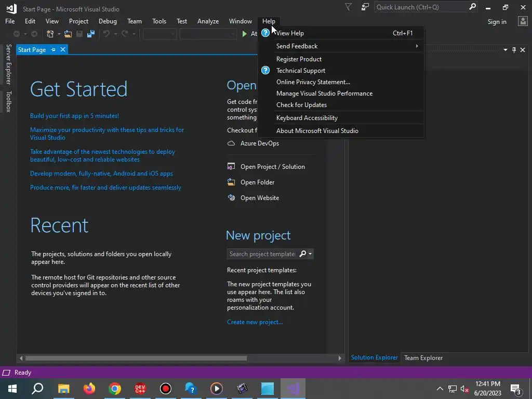Screen dimensions: 532x399
Task: Click the account avatar icon beside Sign in
Action: tap(523, 21)
